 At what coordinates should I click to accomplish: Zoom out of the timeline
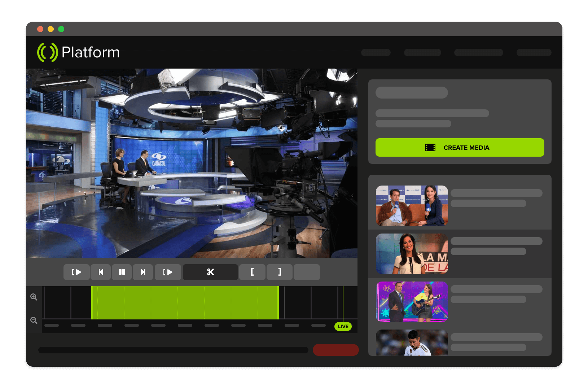point(34,320)
